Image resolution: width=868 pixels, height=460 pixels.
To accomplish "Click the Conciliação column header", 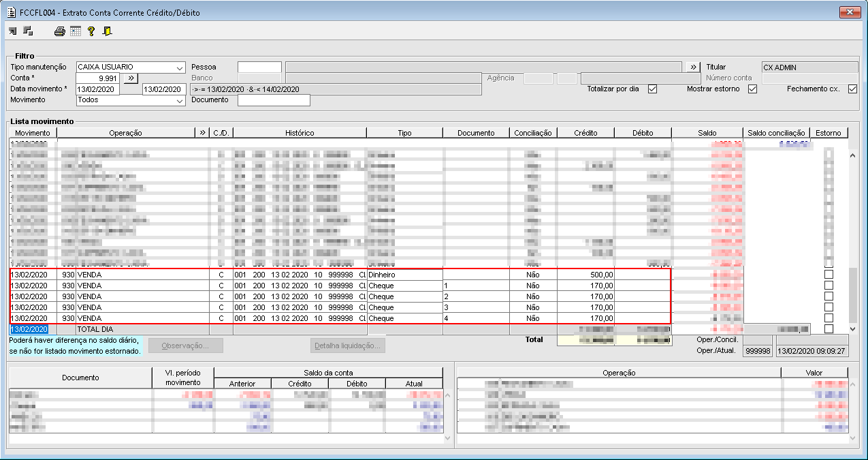I will pos(533,133).
